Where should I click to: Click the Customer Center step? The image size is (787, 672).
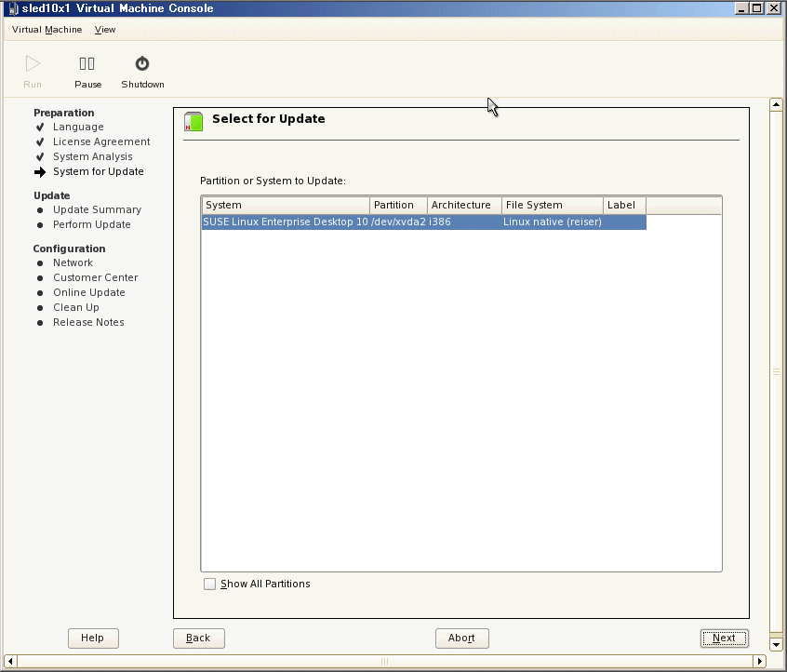pyautogui.click(x=96, y=277)
